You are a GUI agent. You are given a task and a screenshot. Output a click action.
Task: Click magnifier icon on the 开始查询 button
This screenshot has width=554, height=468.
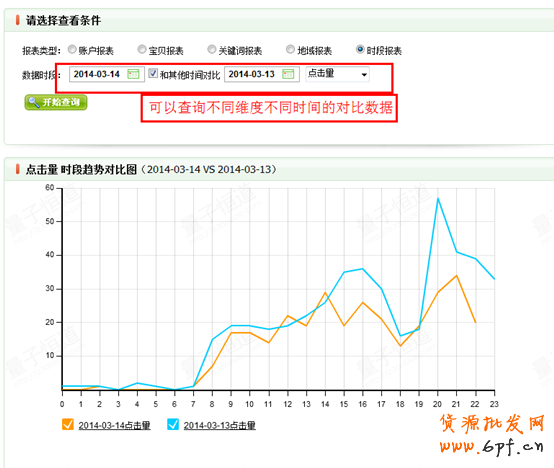(x=34, y=102)
